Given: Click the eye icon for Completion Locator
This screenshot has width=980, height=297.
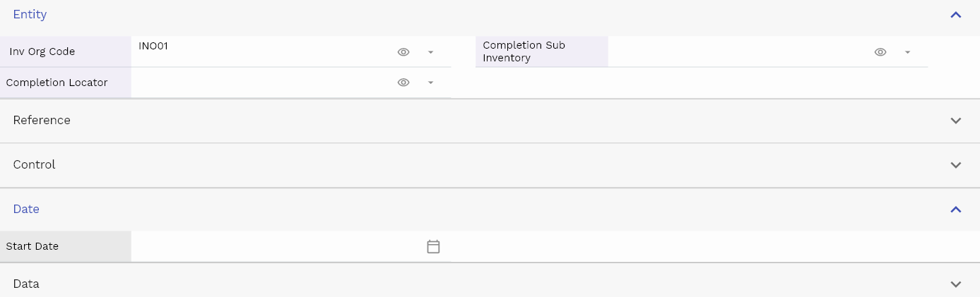Looking at the screenshot, I should point(403,83).
